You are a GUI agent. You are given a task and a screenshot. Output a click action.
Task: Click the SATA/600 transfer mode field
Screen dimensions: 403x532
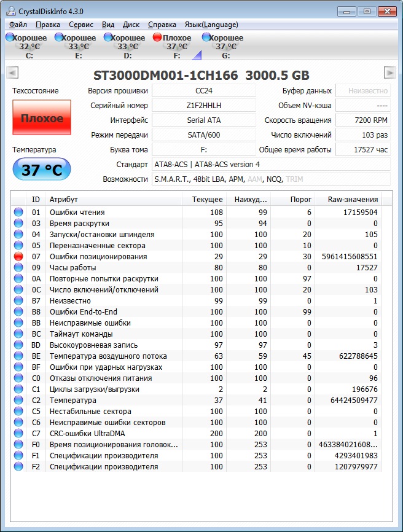pos(204,135)
